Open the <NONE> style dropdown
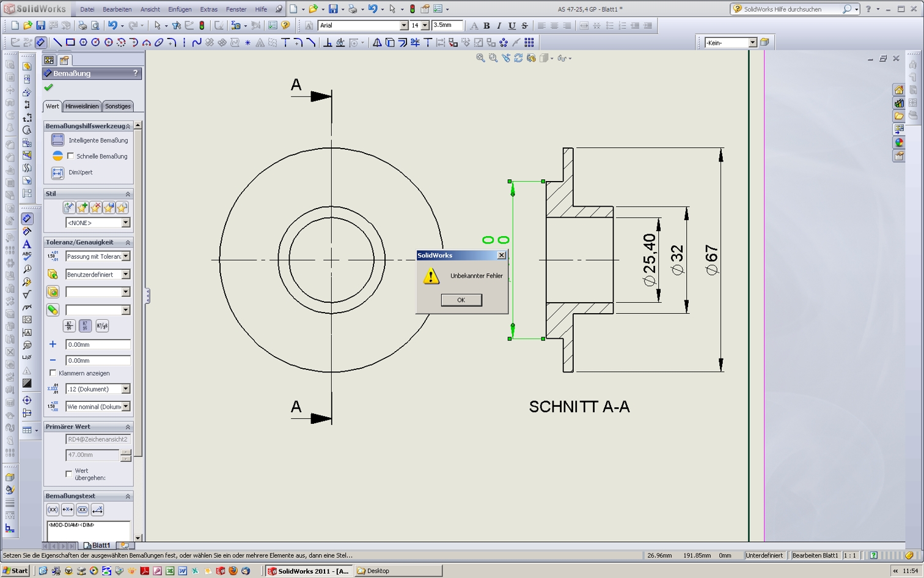 125,223
